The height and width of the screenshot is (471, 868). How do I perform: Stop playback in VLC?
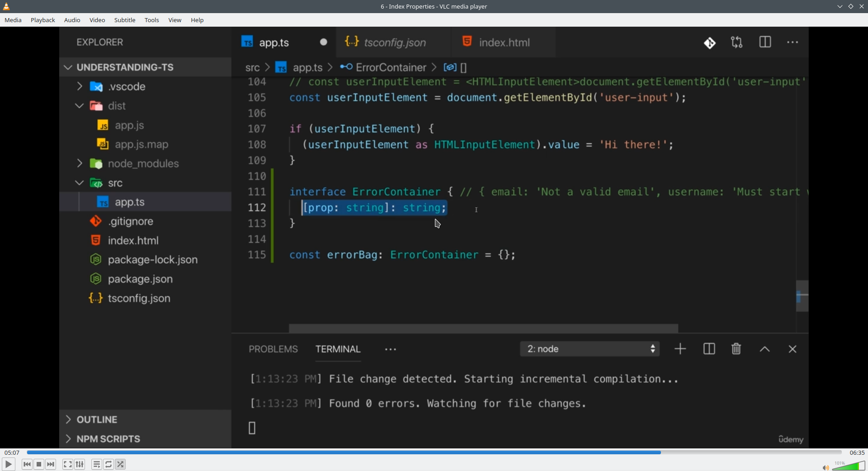point(39,464)
